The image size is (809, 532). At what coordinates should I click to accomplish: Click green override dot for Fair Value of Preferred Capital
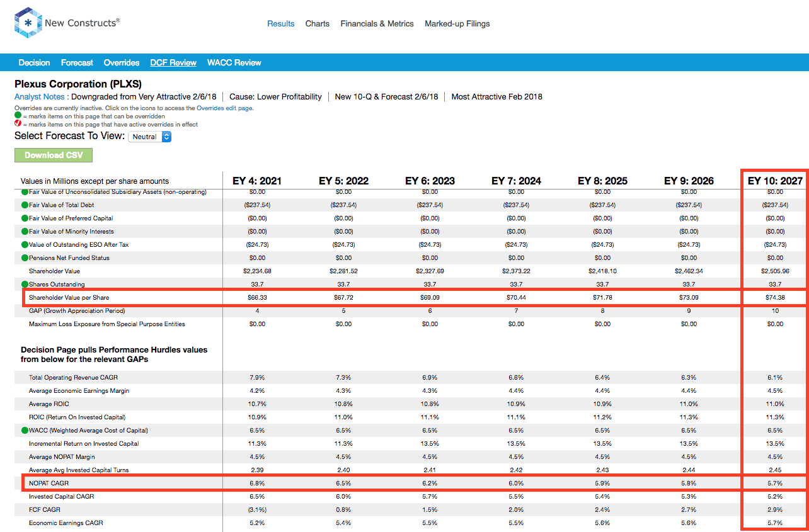point(25,218)
